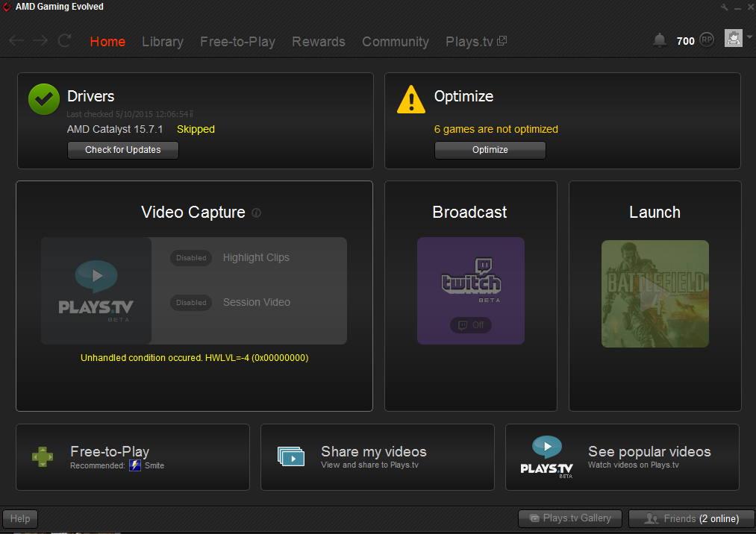This screenshot has height=534, width=756.
Task: Reload the page with the refresh icon
Action: coord(65,40)
